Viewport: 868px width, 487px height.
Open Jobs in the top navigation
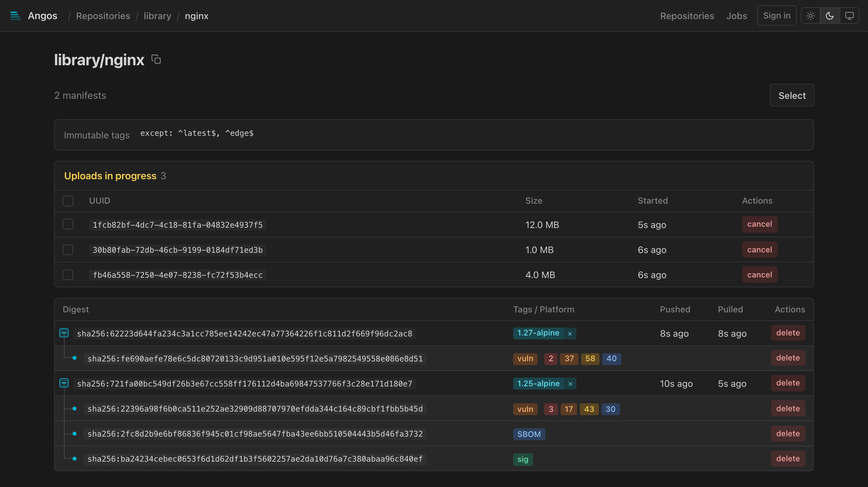pyautogui.click(x=737, y=16)
